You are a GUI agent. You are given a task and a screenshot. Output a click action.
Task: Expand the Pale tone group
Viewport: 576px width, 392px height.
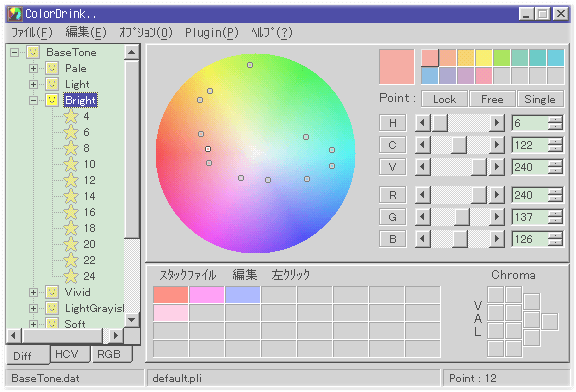pos(33,68)
